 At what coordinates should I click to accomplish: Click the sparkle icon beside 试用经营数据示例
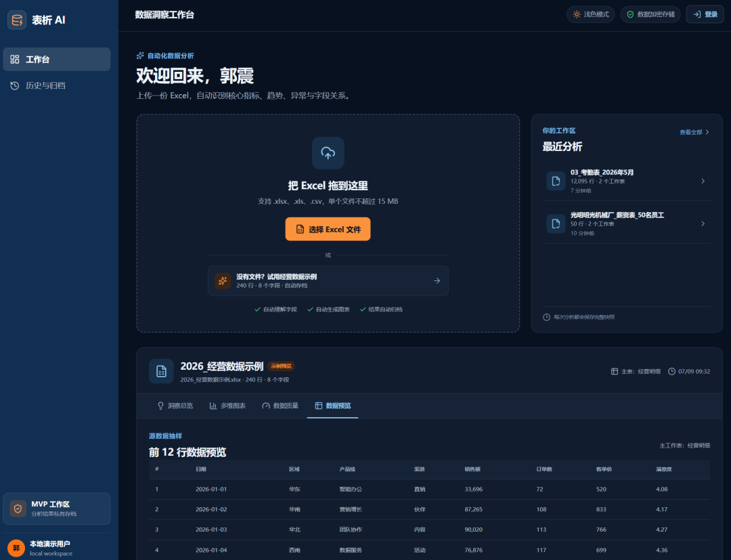[x=223, y=281]
